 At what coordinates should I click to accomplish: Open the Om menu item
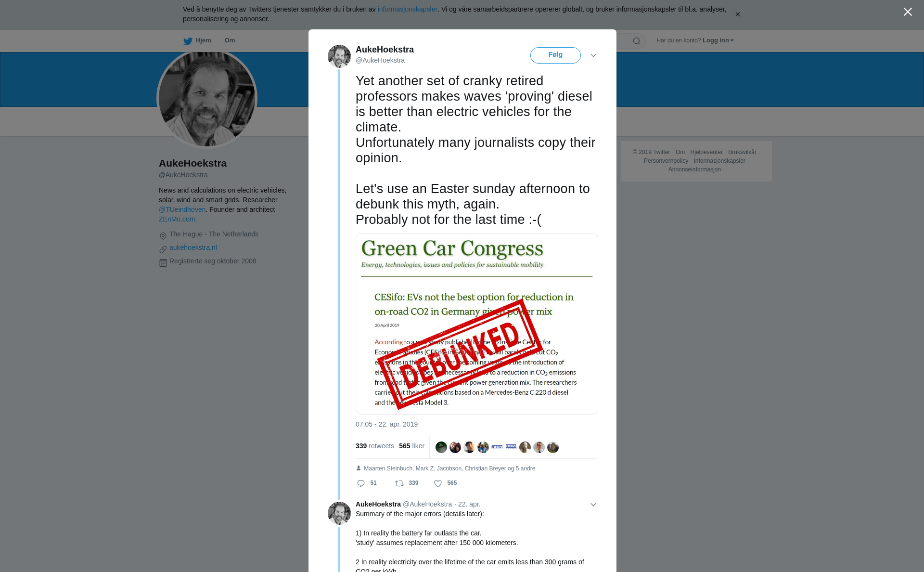click(230, 40)
